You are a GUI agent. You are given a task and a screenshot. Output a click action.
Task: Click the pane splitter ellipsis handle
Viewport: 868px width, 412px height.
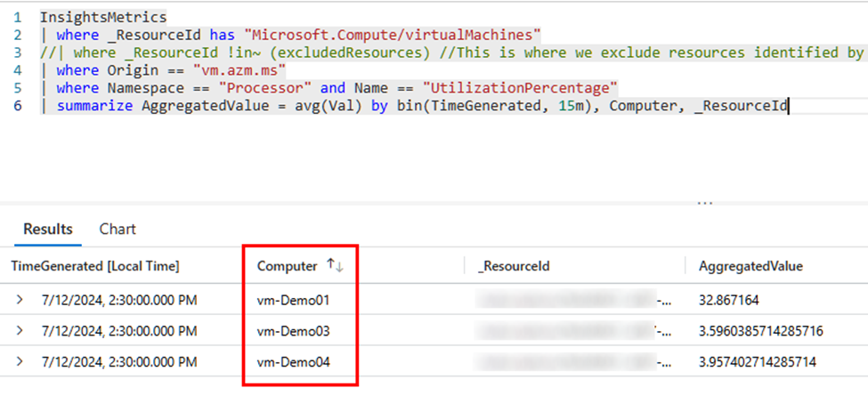(x=705, y=203)
